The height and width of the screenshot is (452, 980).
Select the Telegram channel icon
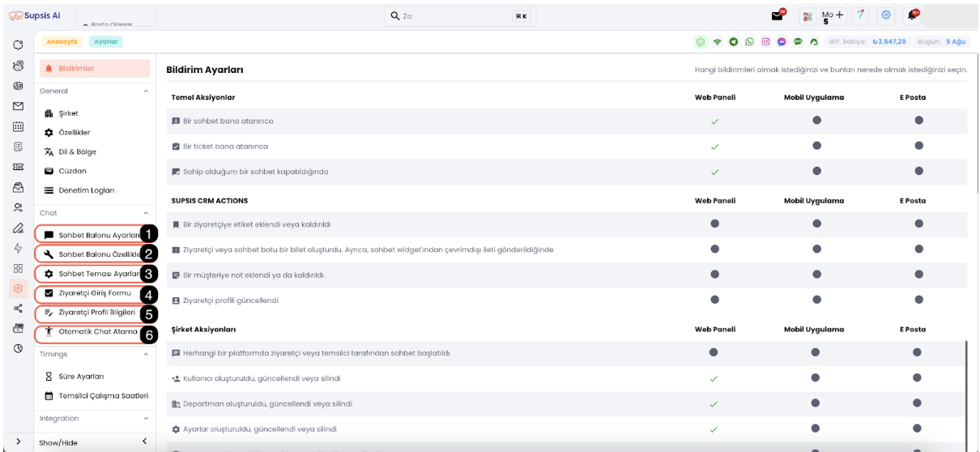[733, 41]
